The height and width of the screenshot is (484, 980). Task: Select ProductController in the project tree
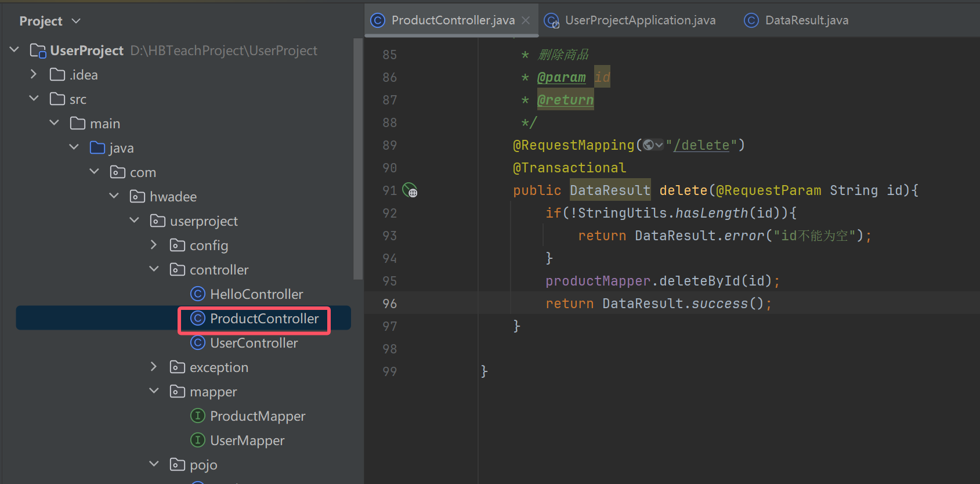point(265,318)
